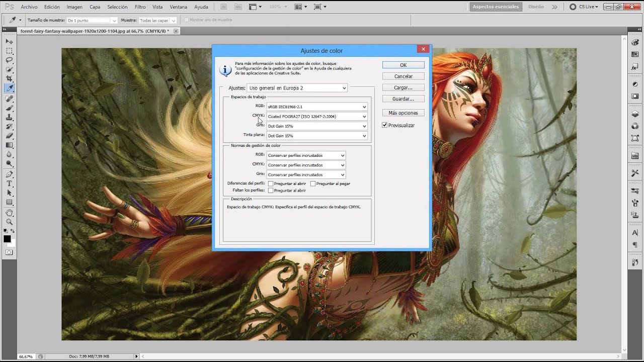
Task: Open the Color panel icon
Action: tap(635, 42)
